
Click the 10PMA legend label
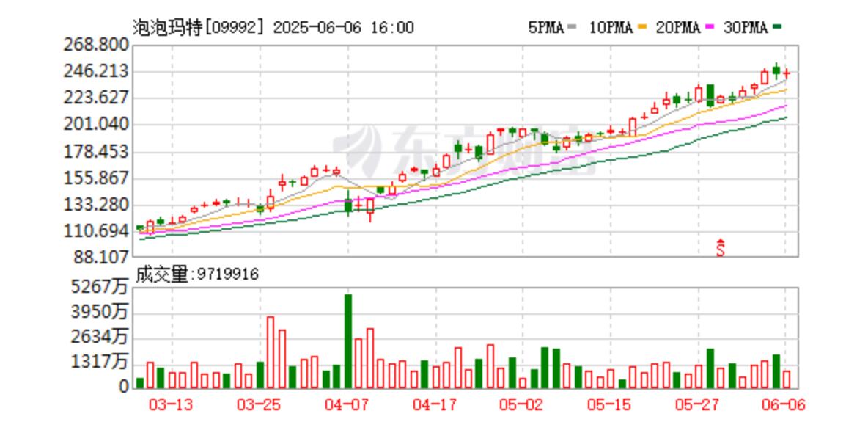[611, 28]
